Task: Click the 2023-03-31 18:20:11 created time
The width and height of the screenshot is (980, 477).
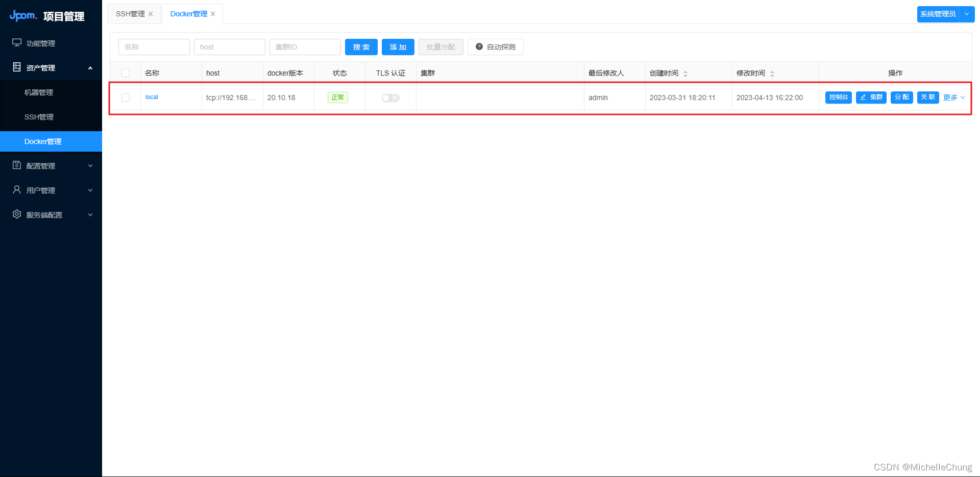Action: point(682,98)
